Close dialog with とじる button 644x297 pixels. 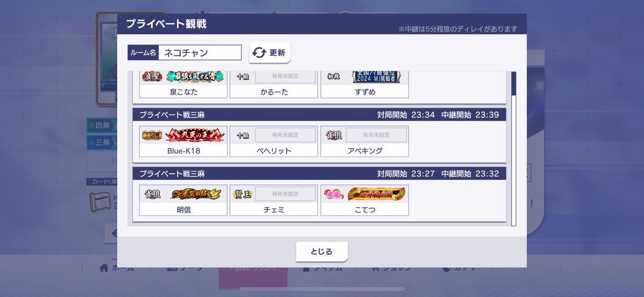click(322, 251)
